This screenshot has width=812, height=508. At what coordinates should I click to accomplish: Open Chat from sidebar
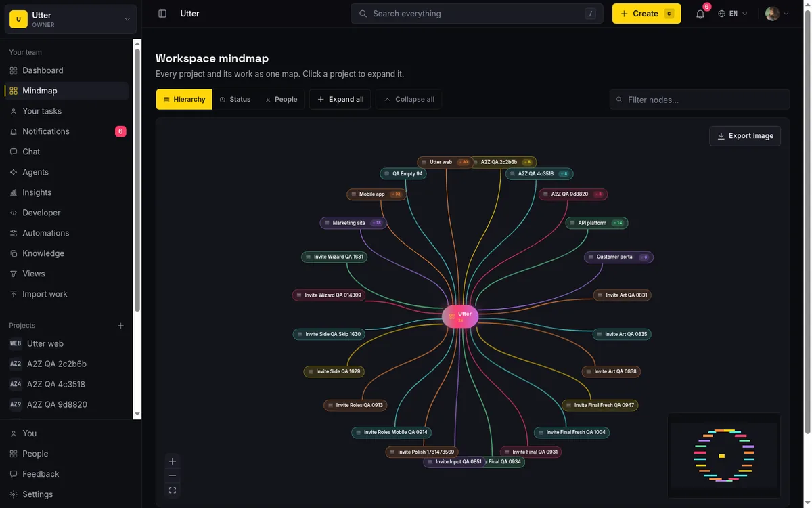(66, 152)
